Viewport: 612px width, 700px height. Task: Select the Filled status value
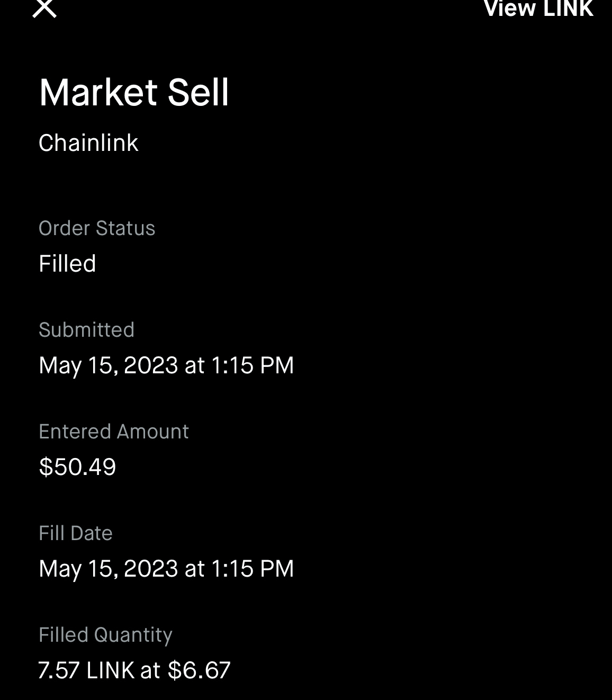pos(67,264)
